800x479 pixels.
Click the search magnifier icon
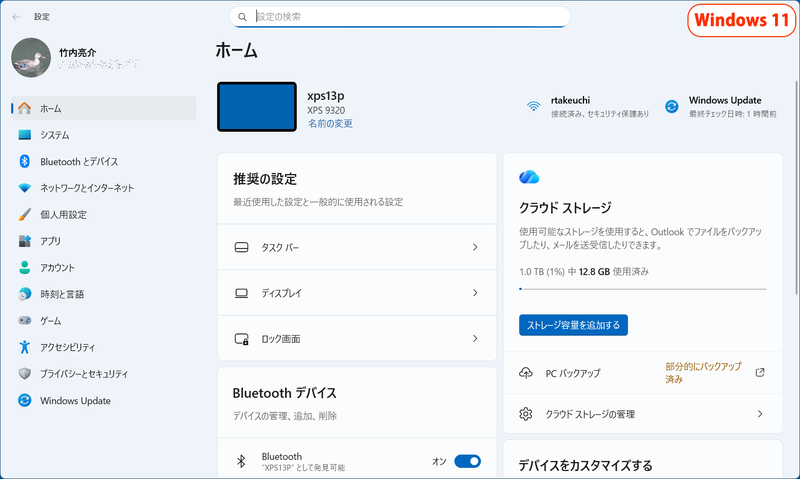tap(242, 17)
